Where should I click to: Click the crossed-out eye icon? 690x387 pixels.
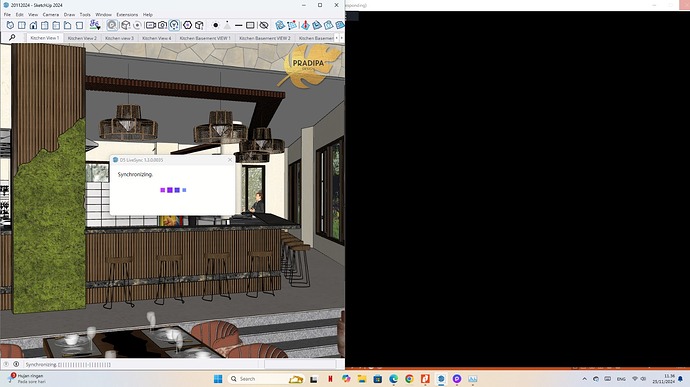coord(264,25)
